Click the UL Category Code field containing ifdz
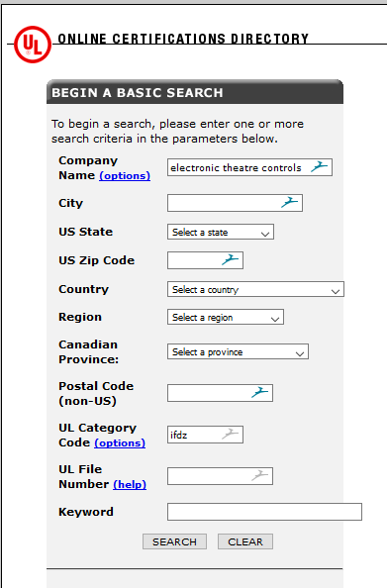 tap(205, 435)
